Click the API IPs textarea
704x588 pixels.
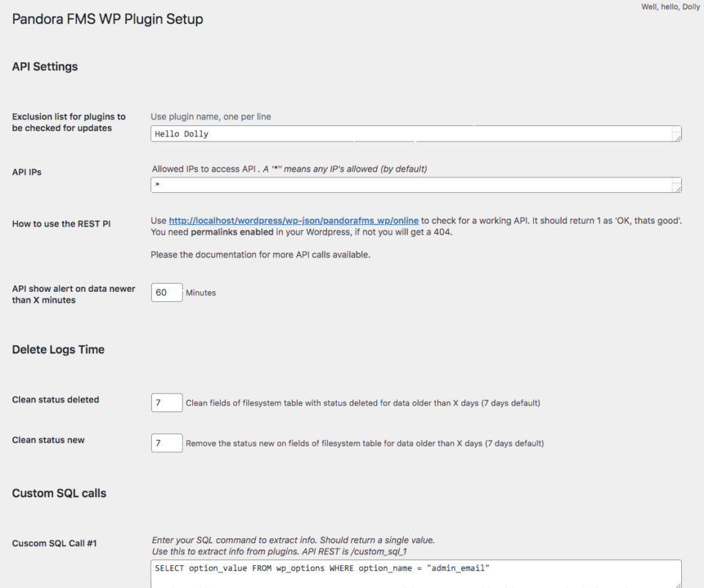(x=416, y=185)
